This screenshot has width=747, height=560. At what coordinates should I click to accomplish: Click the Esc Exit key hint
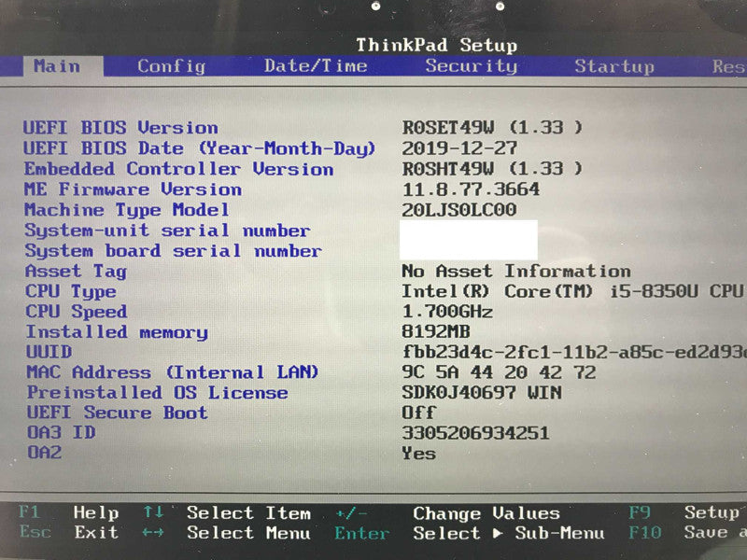click(68, 532)
